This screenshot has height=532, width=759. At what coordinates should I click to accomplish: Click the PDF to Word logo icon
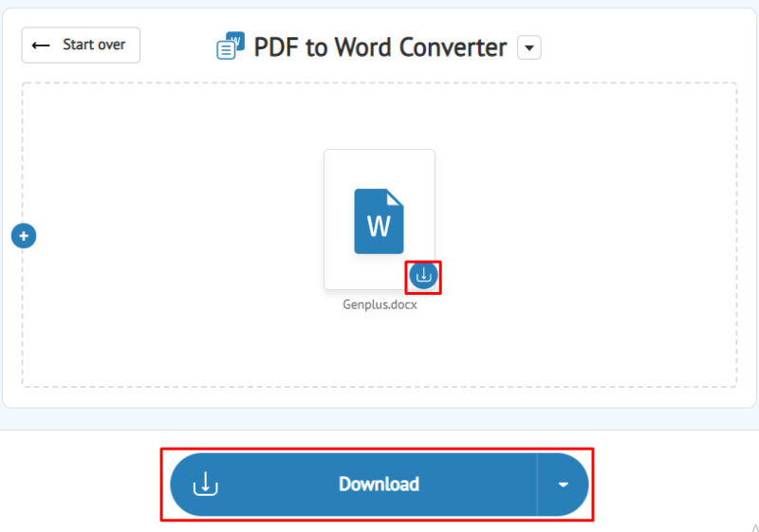(231, 46)
